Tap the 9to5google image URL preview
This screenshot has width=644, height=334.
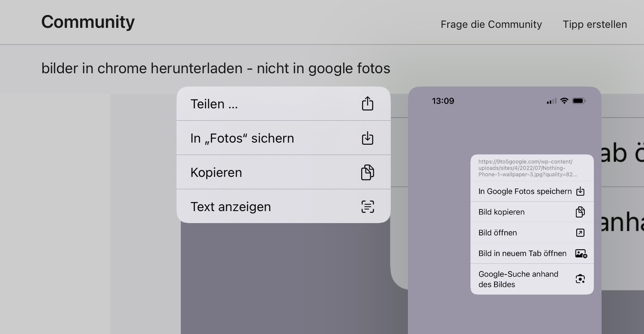point(527,168)
